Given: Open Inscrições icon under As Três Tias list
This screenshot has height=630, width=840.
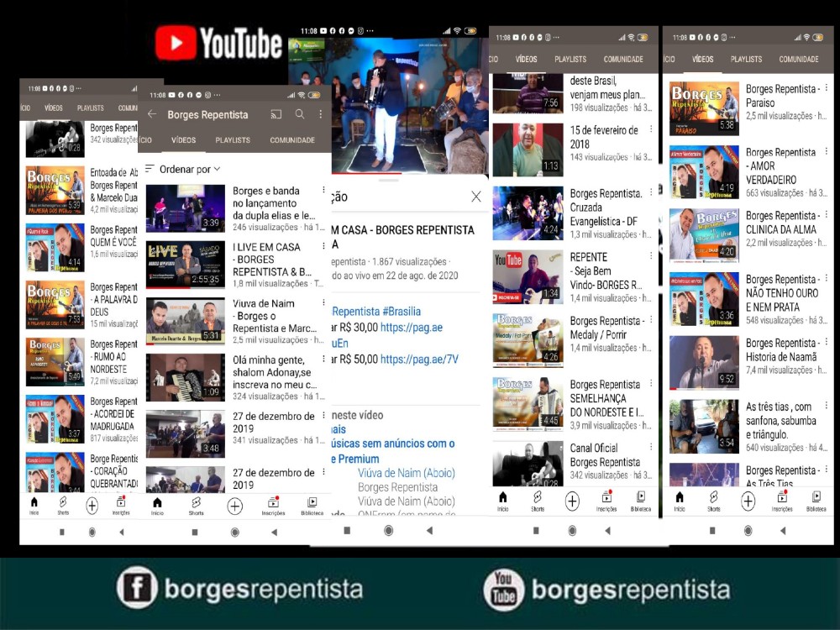Looking at the screenshot, I should (782, 501).
